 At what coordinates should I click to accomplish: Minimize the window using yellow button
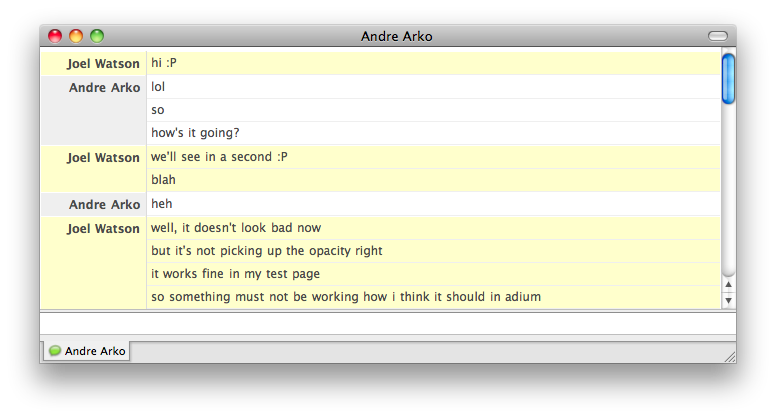click(x=76, y=36)
